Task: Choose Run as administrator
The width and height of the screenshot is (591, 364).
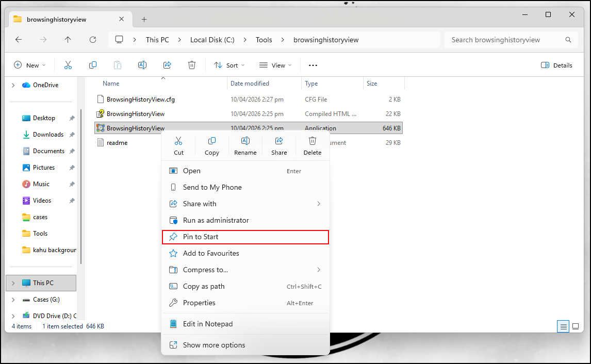Action: (x=245, y=221)
